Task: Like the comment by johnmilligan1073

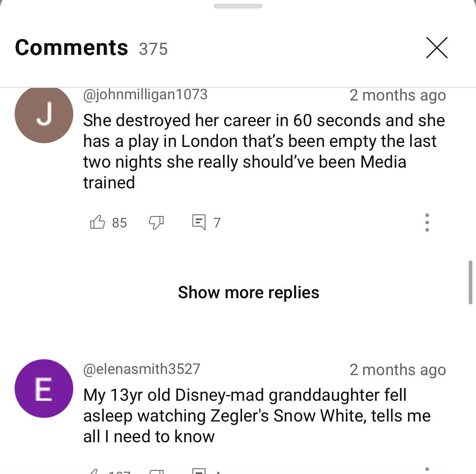Action: click(x=98, y=222)
